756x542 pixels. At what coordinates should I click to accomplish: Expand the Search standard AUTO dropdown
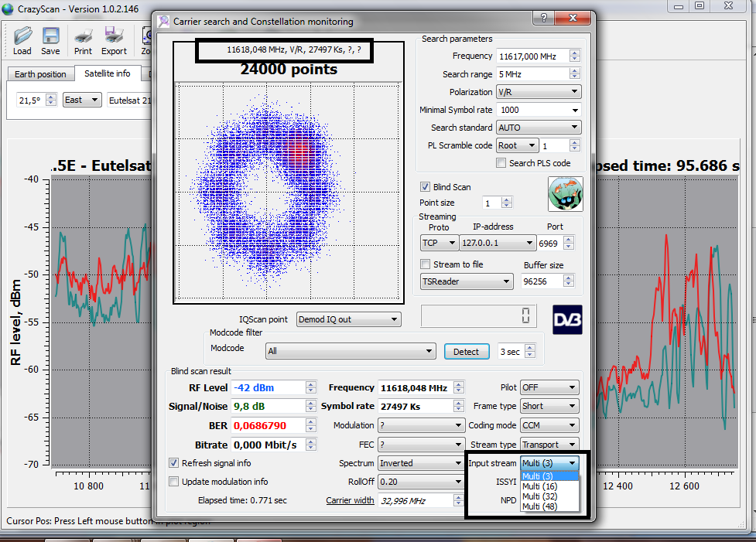pyautogui.click(x=539, y=128)
